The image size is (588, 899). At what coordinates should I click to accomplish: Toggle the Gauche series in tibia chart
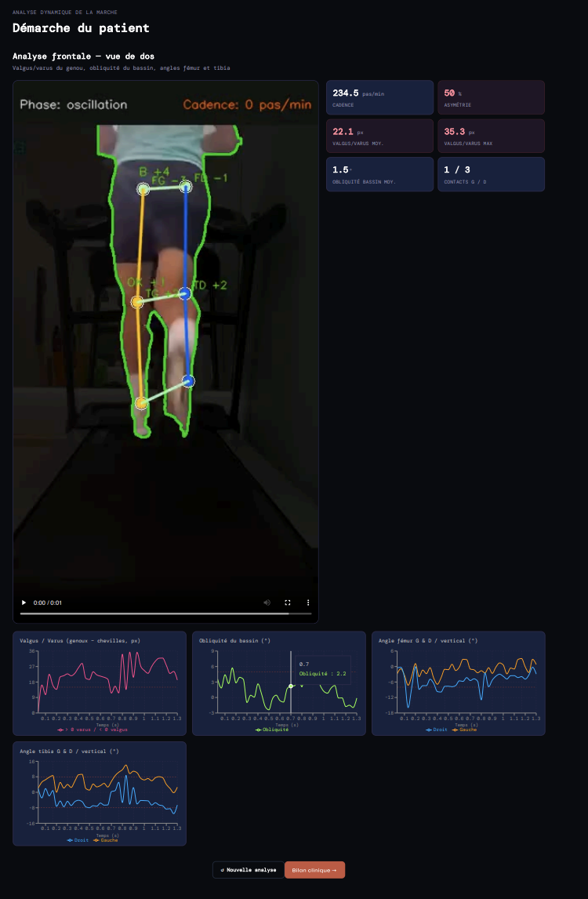point(106,840)
